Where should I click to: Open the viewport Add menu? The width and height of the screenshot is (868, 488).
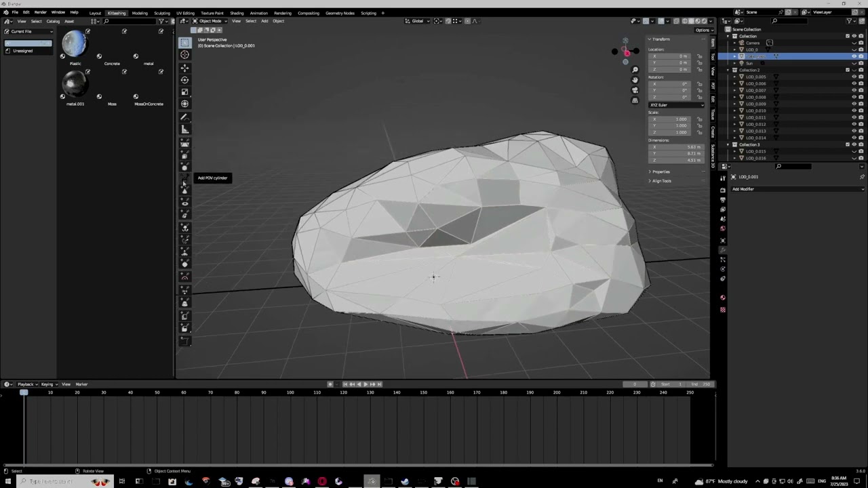coord(264,21)
